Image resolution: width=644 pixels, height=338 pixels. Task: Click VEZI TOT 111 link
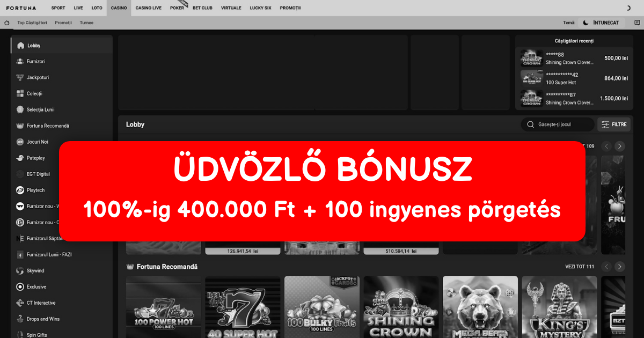point(580,267)
